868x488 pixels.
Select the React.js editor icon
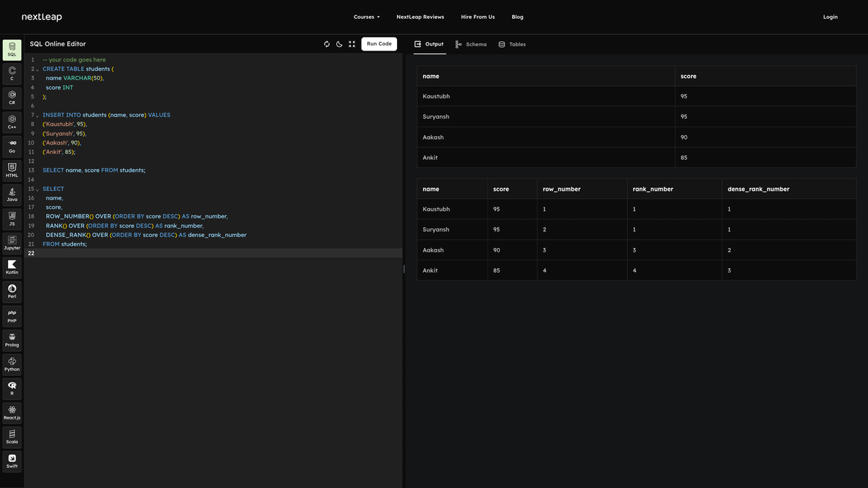[x=12, y=413]
